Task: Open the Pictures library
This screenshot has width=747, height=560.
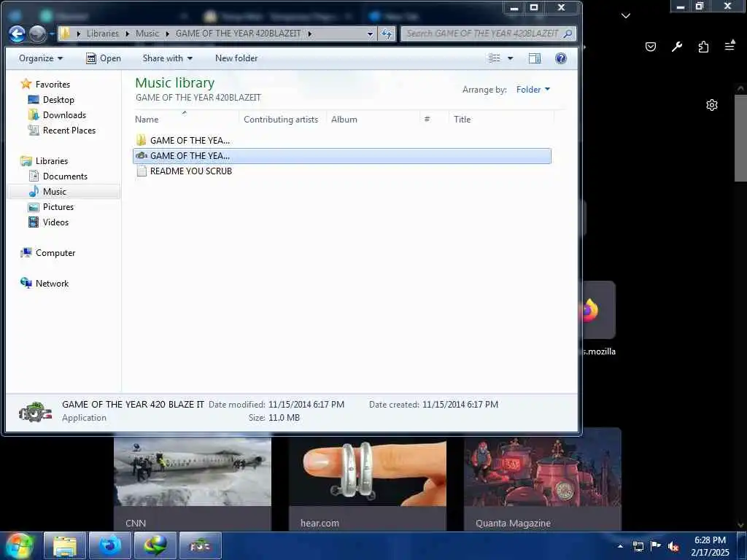Action: point(58,206)
